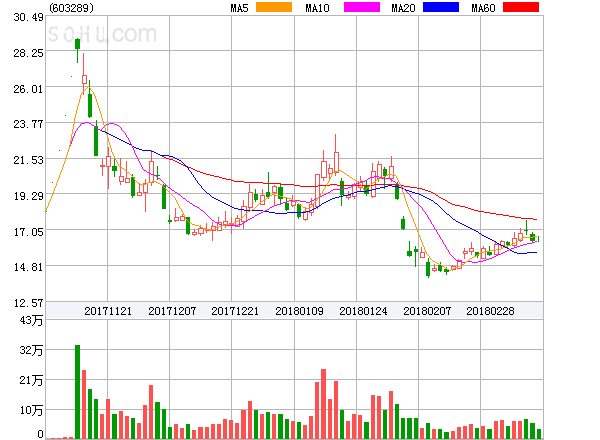Click the 20180109 date marker
The width and height of the screenshot is (600, 440).
pos(299,311)
